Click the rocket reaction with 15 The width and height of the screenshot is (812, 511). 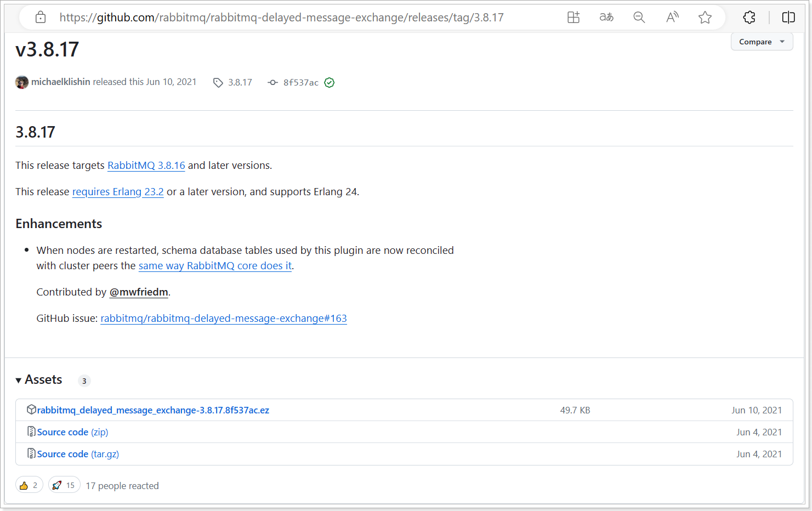(65, 485)
